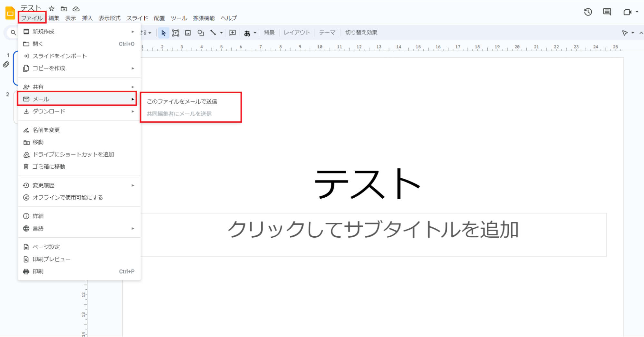
Task: Click the version history clock icon
Action: [x=588, y=12]
